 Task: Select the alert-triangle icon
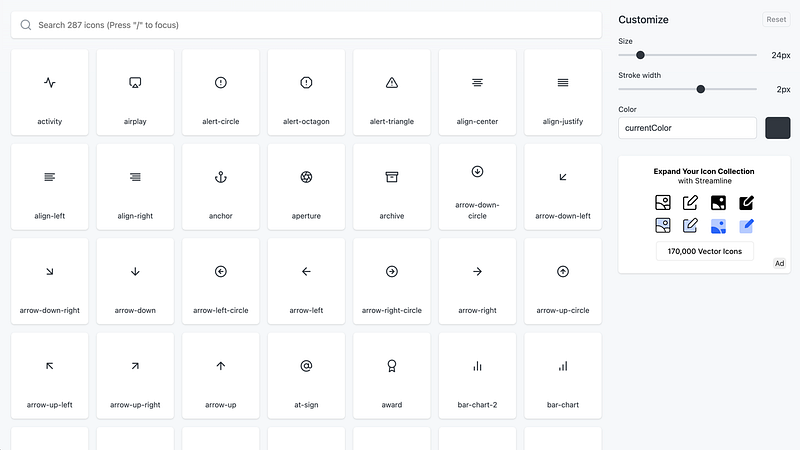click(x=392, y=92)
